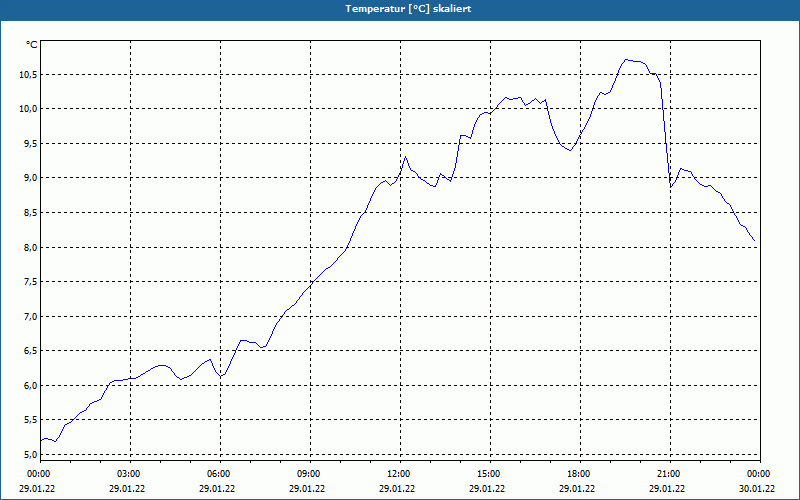This screenshot has width=800, height=500.
Task: Click the 15:00 time axis label
Action: click(x=490, y=474)
